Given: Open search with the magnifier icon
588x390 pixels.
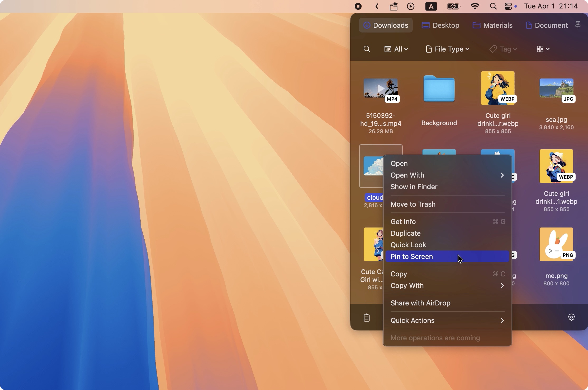Looking at the screenshot, I should 367,49.
